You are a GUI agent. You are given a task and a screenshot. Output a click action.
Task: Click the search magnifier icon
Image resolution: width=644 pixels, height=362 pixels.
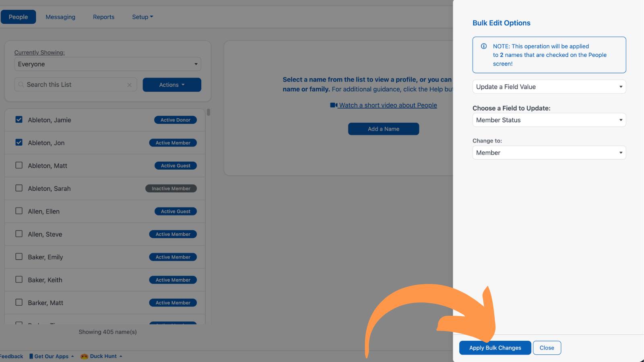[21, 84]
